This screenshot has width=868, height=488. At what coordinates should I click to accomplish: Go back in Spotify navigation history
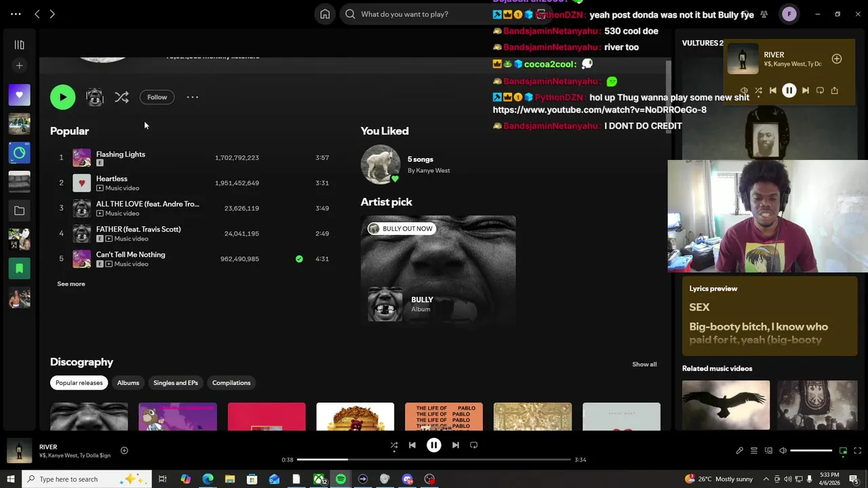click(x=37, y=14)
